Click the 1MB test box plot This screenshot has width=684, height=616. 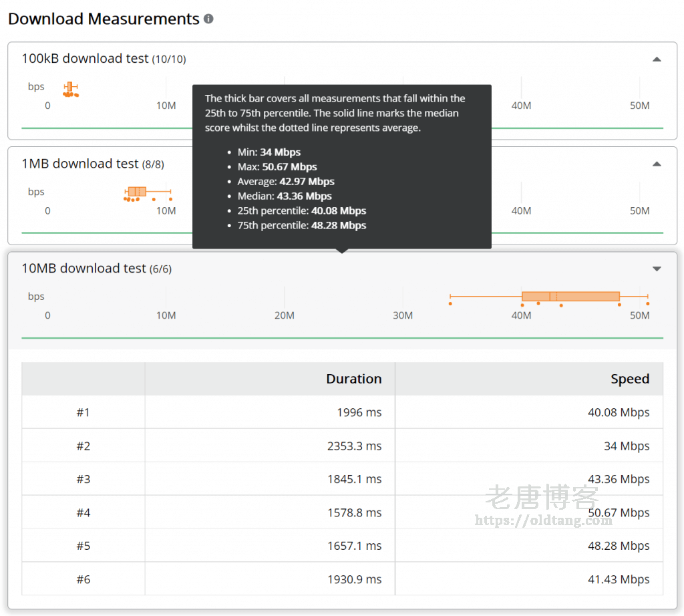point(148,194)
